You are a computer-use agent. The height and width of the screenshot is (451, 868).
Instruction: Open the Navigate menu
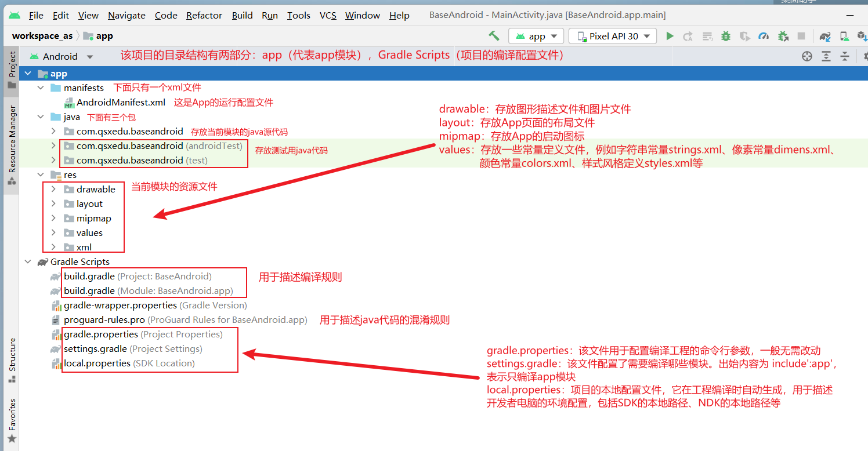pyautogui.click(x=126, y=16)
